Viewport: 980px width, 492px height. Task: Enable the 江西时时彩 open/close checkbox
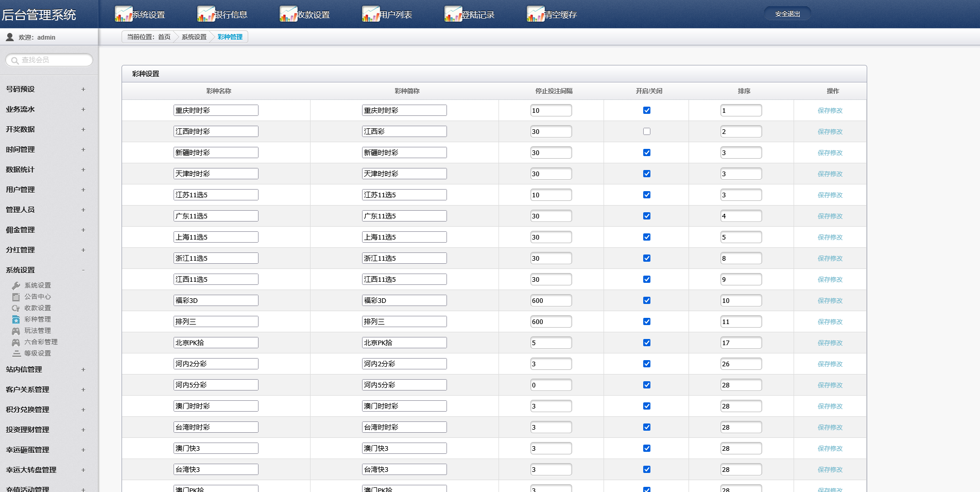[x=647, y=131]
